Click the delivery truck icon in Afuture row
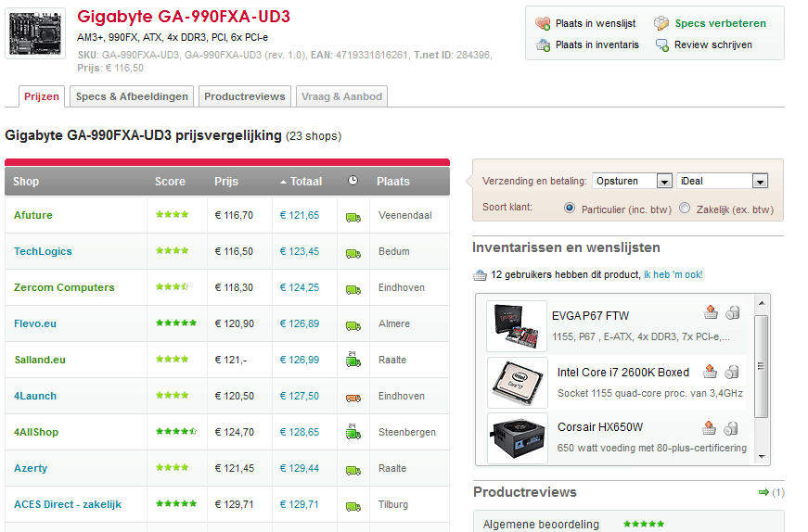 (x=353, y=217)
